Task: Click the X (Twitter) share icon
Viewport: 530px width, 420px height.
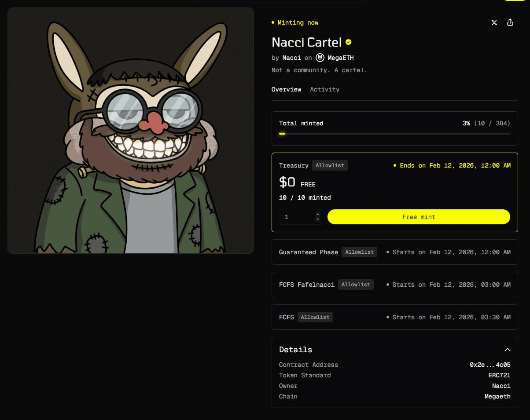Action: pyautogui.click(x=494, y=22)
